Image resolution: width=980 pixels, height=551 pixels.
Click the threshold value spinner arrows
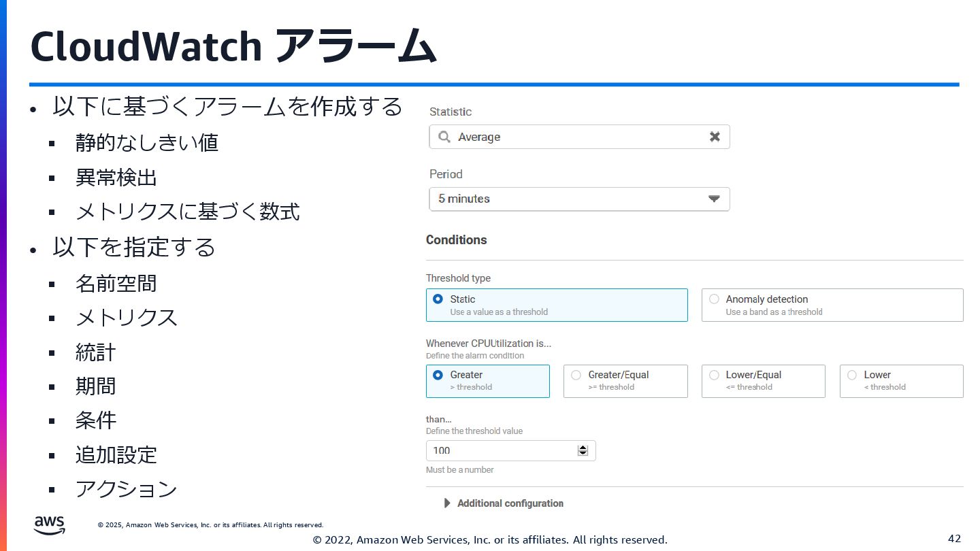[583, 450]
